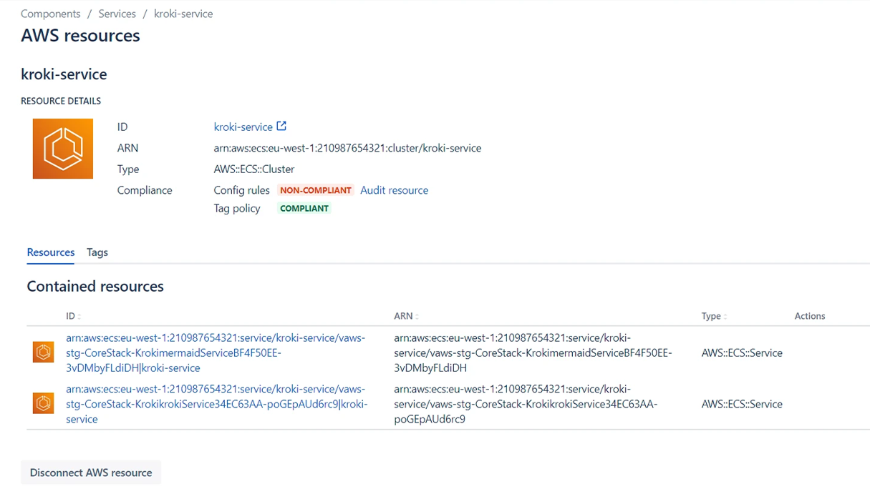Open the external link icon beside kroki-service ID
Screen dimensions: 870x494
[282, 126]
